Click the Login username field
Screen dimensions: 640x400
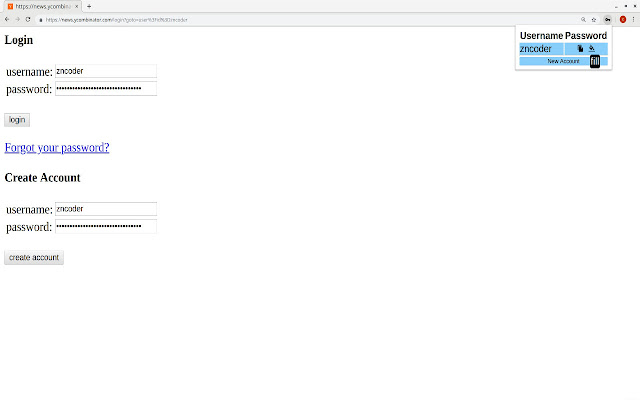click(x=106, y=71)
